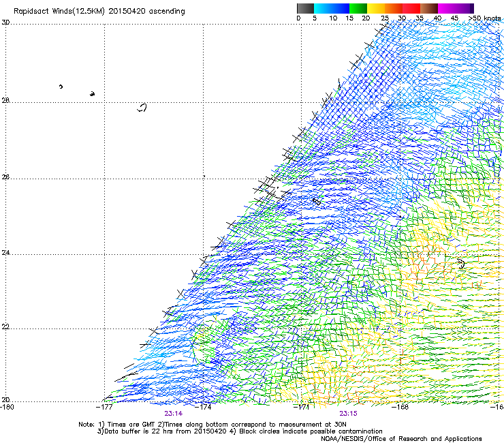Click the yellow 20-25 knots legend segment
This screenshot has height=443, width=504.
pos(376,8)
